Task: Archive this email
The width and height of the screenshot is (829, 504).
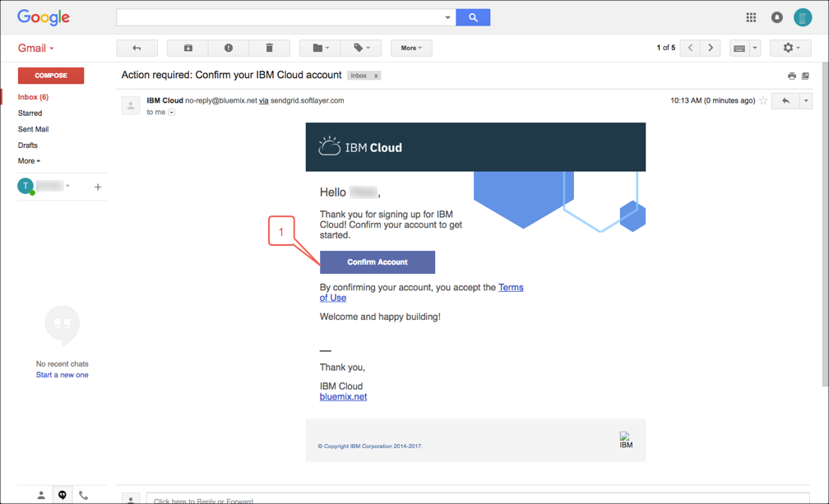Action: point(188,48)
